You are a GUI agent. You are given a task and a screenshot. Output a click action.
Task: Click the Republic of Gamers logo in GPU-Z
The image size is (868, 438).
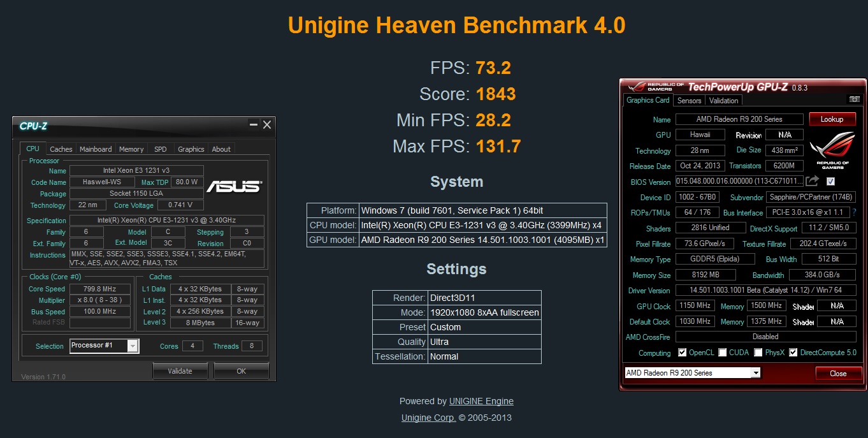click(x=832, y=150)
